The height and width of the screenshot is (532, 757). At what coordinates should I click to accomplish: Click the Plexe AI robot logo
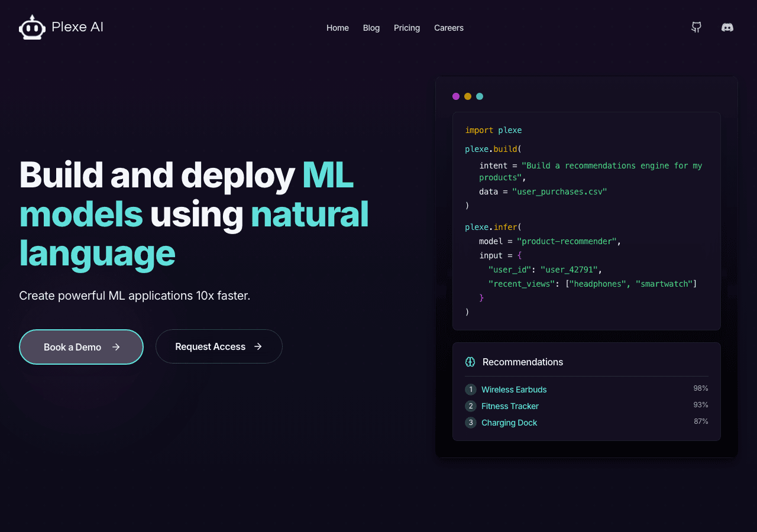click(x=32, y=27)
